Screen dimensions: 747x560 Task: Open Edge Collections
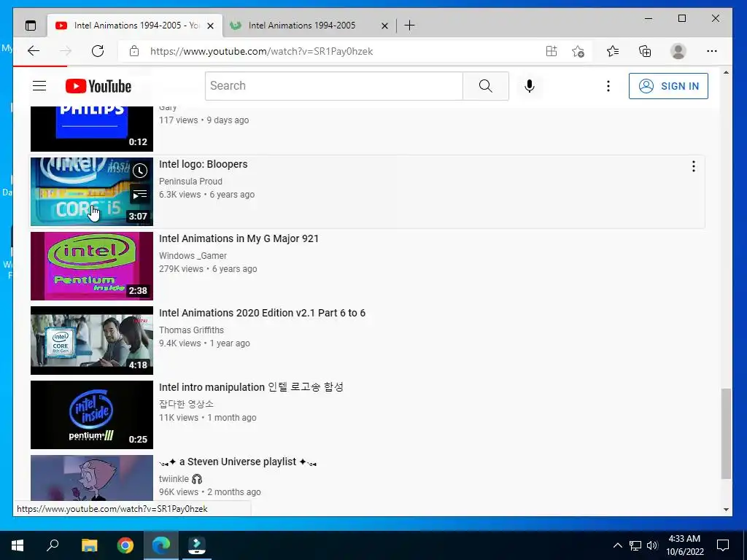pos(645,51)
